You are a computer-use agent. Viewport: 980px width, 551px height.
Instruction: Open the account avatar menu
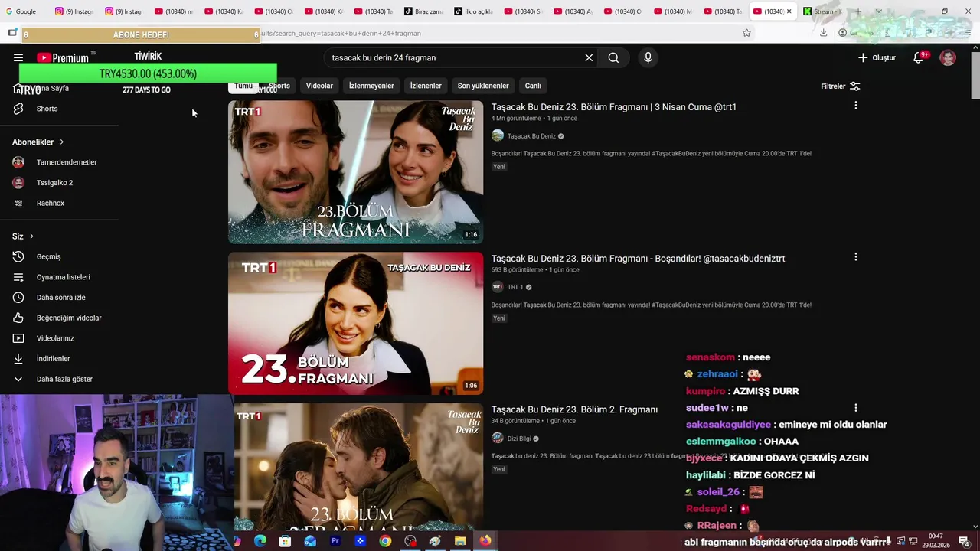948,57
